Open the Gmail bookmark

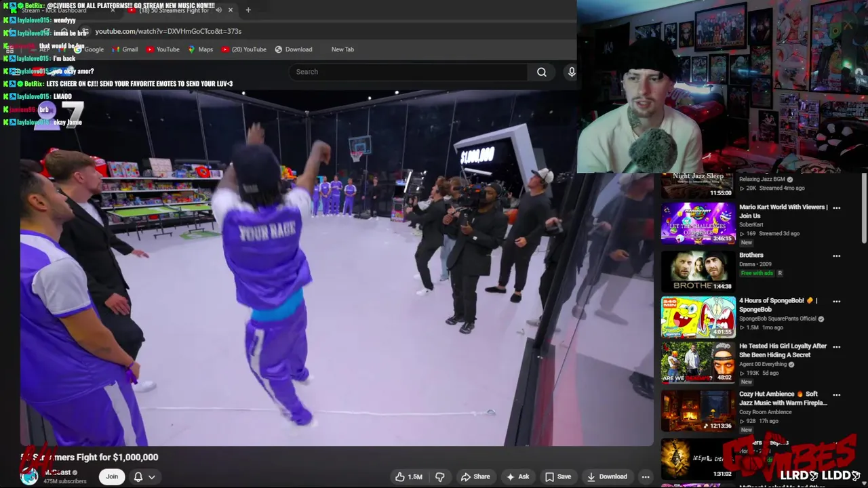125,49
